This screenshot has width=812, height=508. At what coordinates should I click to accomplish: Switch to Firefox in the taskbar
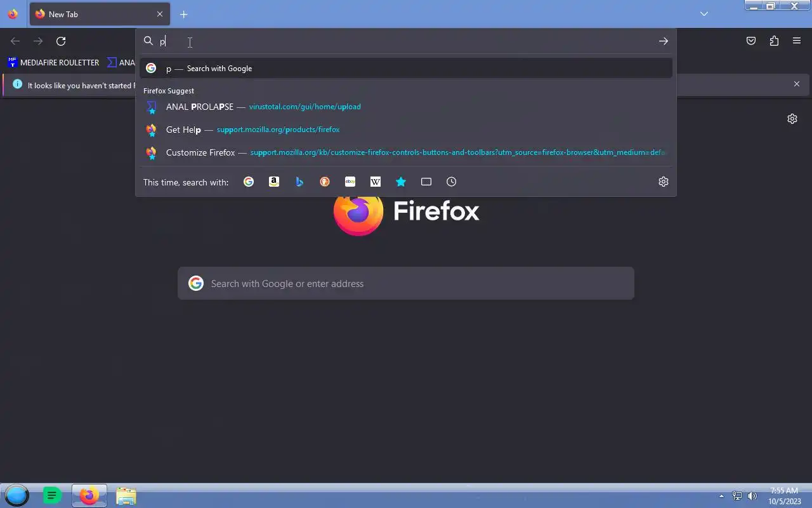[89, 495]
